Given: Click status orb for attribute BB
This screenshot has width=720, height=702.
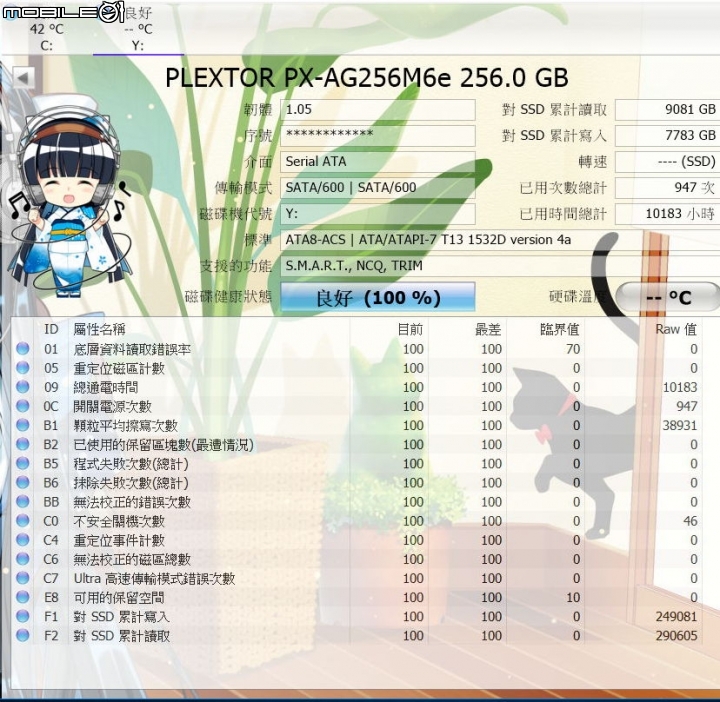Looking at the screenshot, I should pos(22,502).
